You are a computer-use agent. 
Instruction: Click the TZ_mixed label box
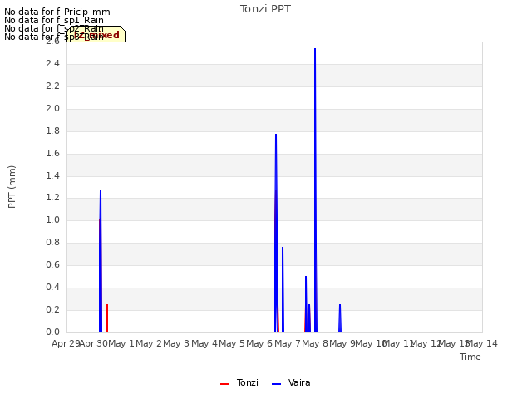[96, 34]
